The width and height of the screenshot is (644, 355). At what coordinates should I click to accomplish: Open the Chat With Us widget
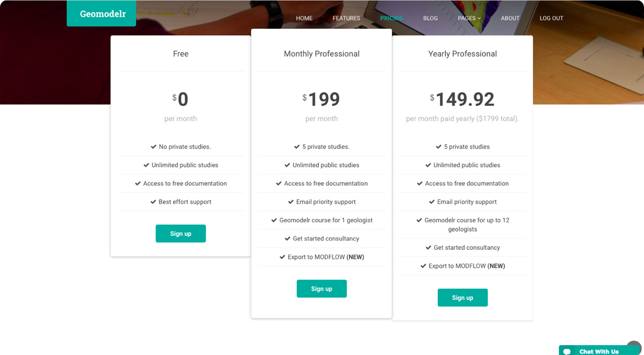click(598, 352)
